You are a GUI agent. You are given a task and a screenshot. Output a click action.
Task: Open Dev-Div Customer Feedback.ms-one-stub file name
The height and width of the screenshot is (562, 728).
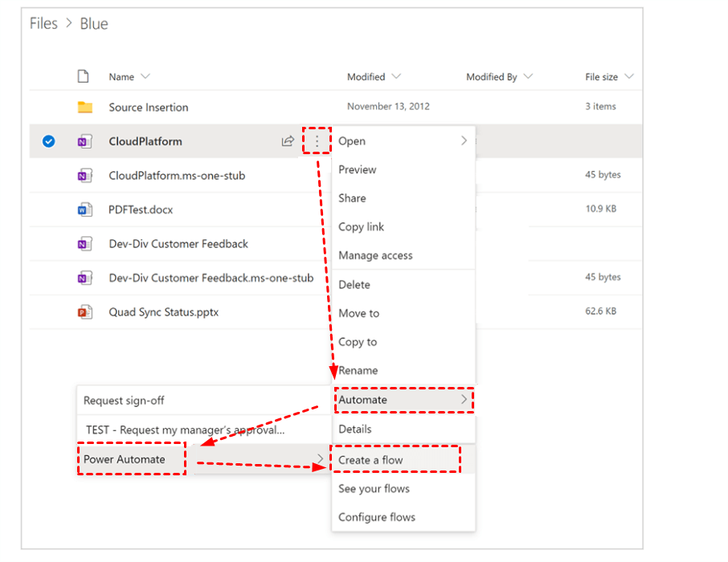pos(211,278)
